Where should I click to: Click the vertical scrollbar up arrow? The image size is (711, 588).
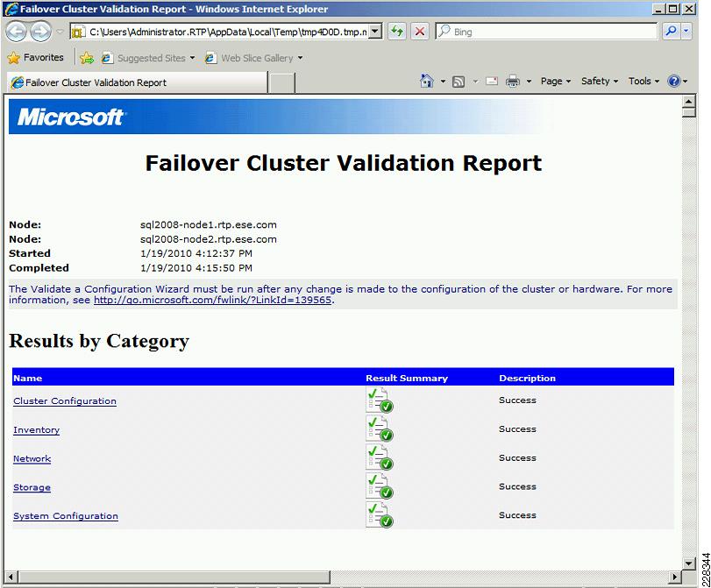(689, 102)
